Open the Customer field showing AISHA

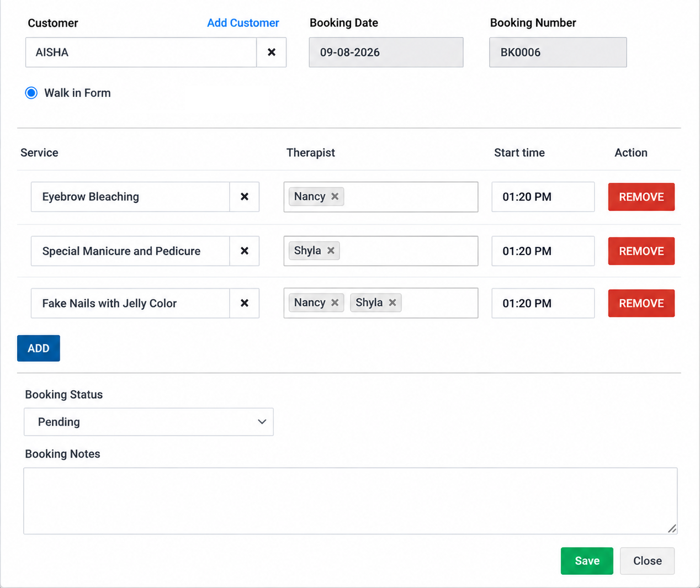[141, 52]
